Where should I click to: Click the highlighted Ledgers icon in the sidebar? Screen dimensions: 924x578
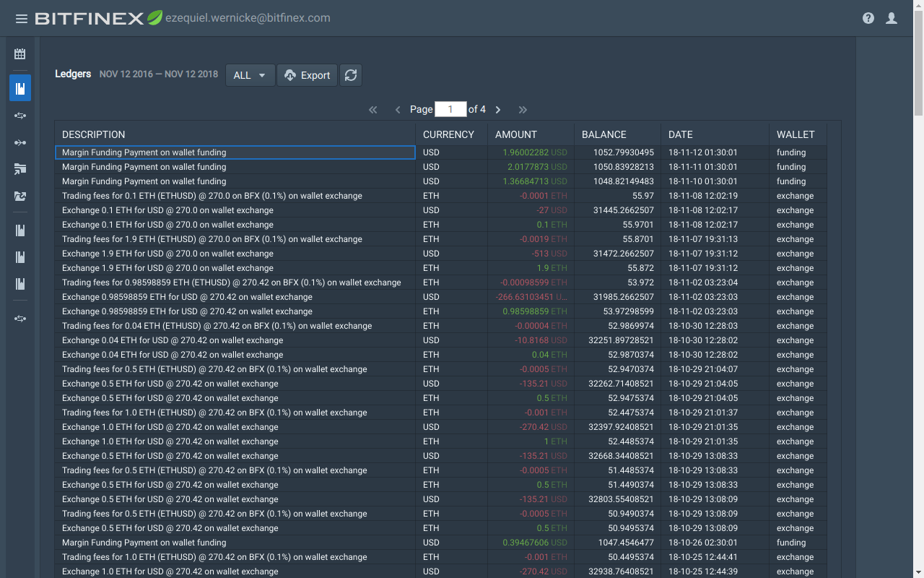coord(19,87)
